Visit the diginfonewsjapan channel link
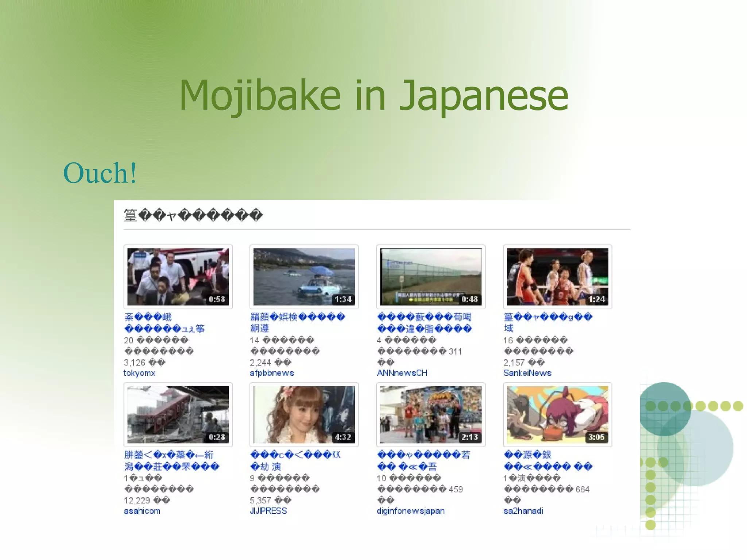The height and width of the screenshot is (560, 747). click(x=410, y=511)
